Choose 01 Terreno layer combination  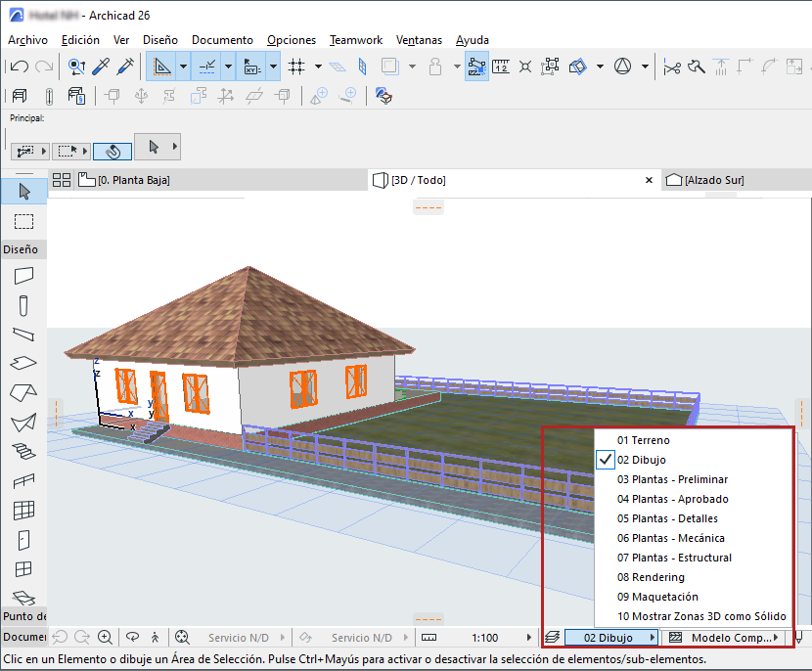643,440
